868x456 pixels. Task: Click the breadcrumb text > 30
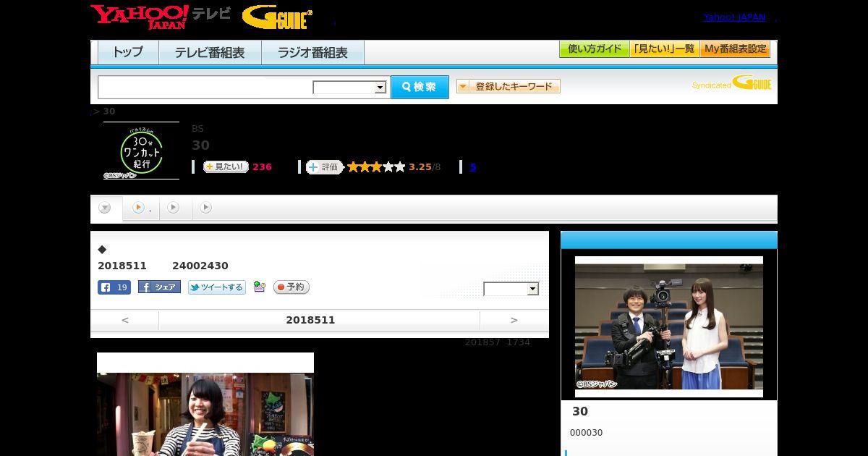(x=104, y=111)
